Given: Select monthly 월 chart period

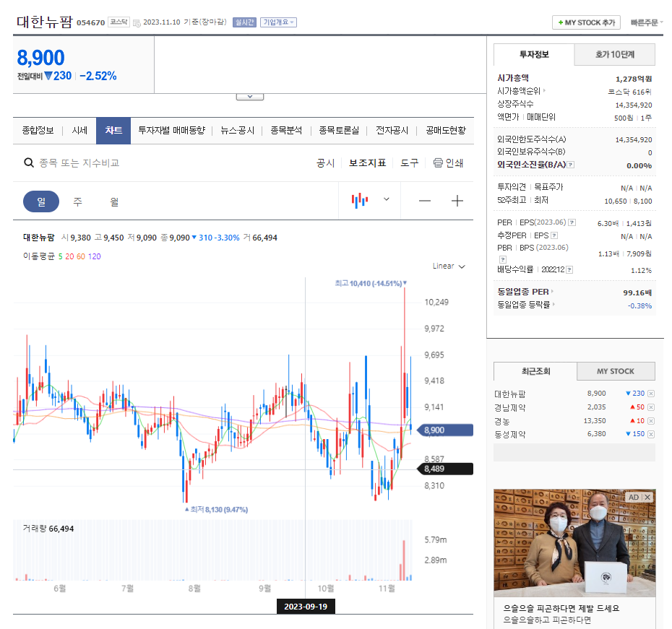Looking at the screenshot, I should [114, 201].
